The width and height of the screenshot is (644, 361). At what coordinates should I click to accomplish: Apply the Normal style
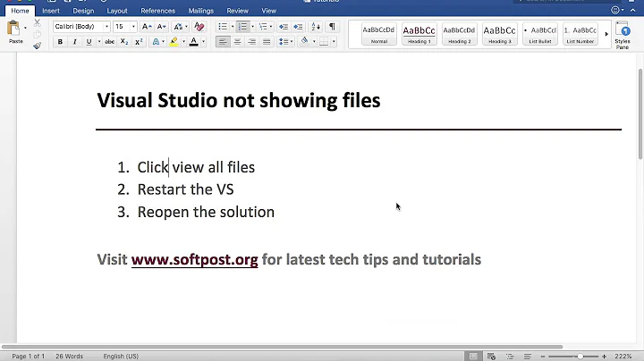coord(379,34)
